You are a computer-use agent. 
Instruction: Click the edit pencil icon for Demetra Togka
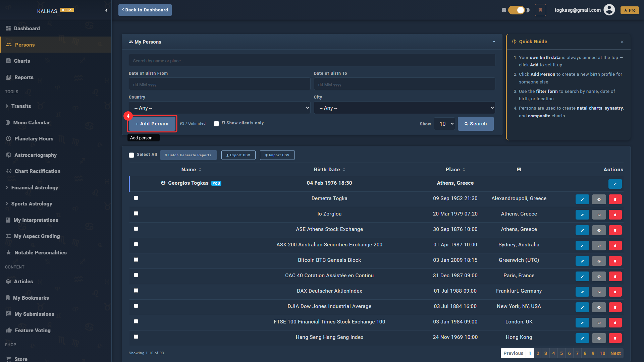582,199
